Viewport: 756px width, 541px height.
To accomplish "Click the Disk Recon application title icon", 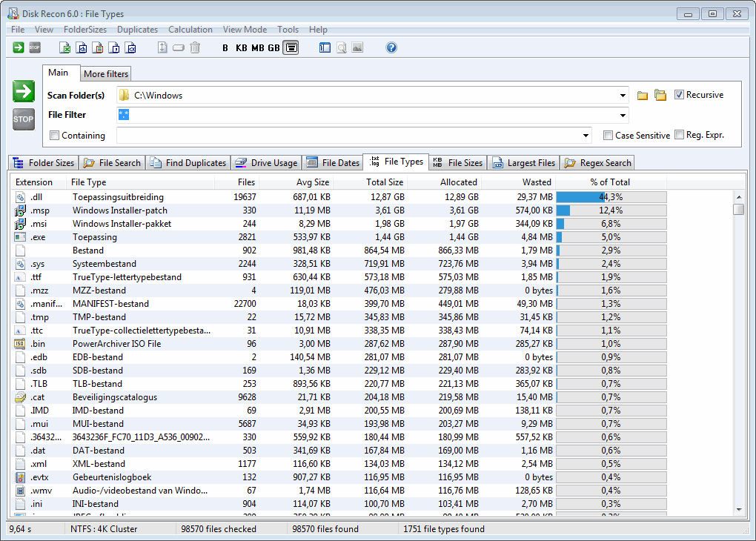I will (x=13, y=13).
